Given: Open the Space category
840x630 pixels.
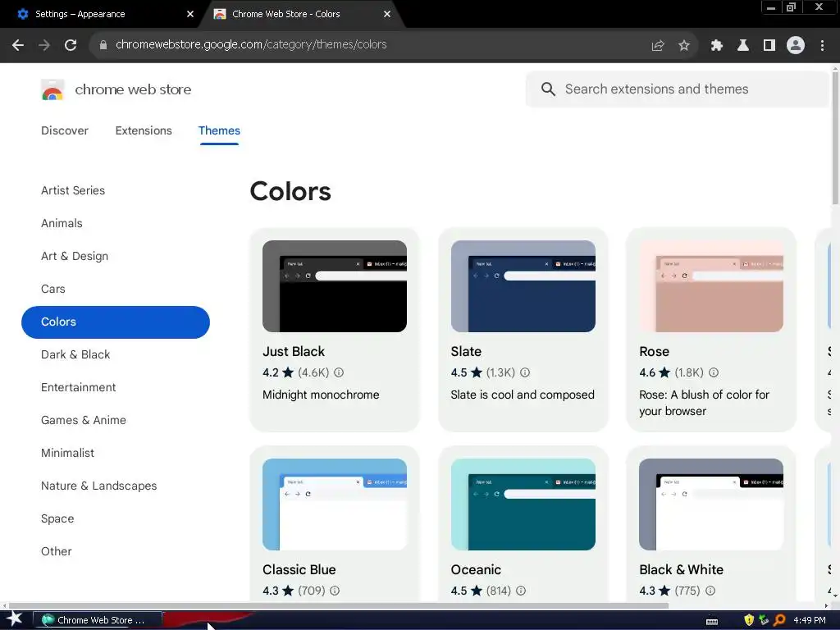Looking at the screenshot, I should tap(57, 518).
